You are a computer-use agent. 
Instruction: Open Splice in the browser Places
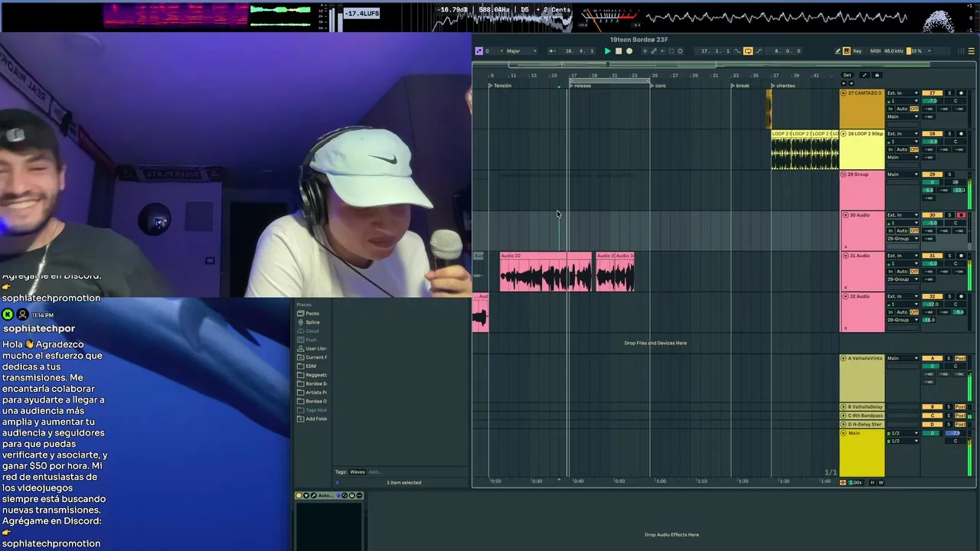(x=312, y=322)
